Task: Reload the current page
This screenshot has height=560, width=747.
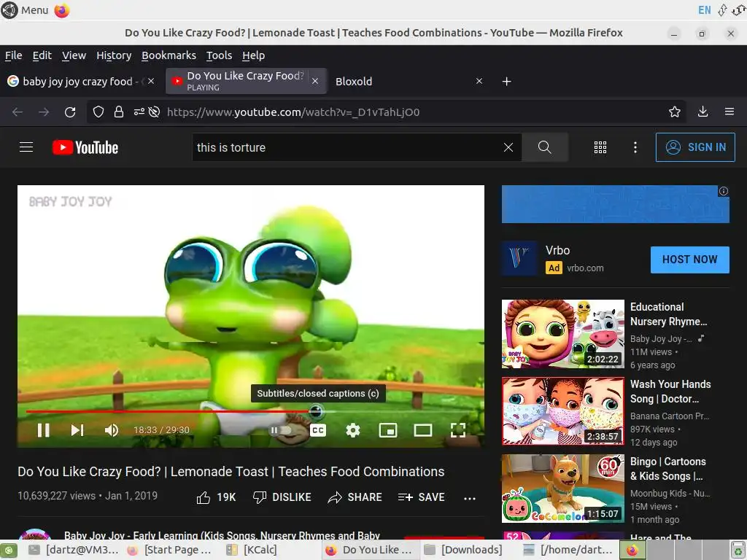Action: coord(70,112)
